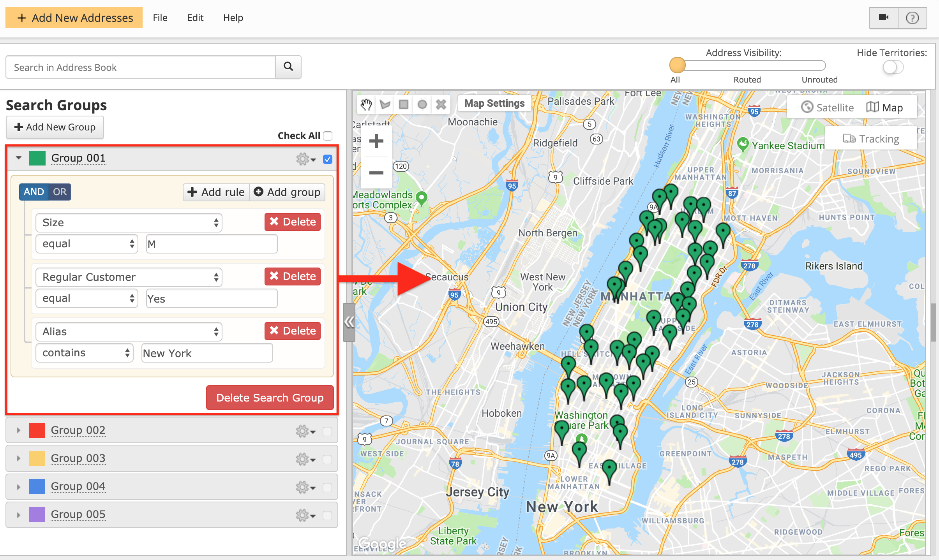The height and width of the screenshot is (560, 939).
Task: Enable the Group 002 checkbox
Action: 327,431
